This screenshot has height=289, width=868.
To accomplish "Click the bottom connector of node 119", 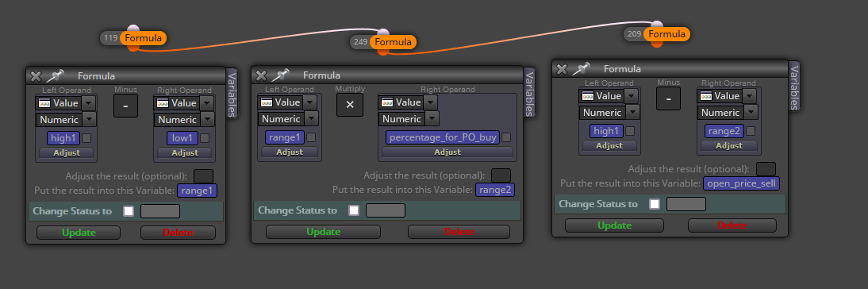I will (x=133, y=48).
